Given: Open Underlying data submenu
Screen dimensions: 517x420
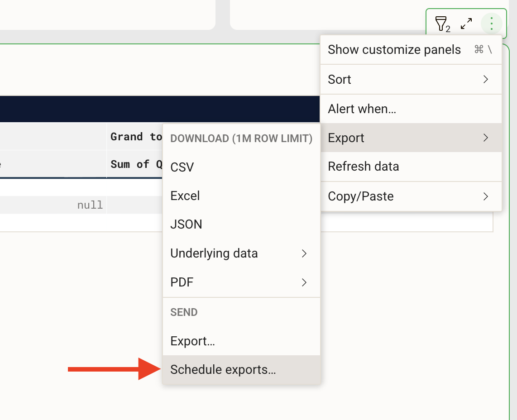Looking at the screenshot, I should pyautogui.click(x=241, y=253).
